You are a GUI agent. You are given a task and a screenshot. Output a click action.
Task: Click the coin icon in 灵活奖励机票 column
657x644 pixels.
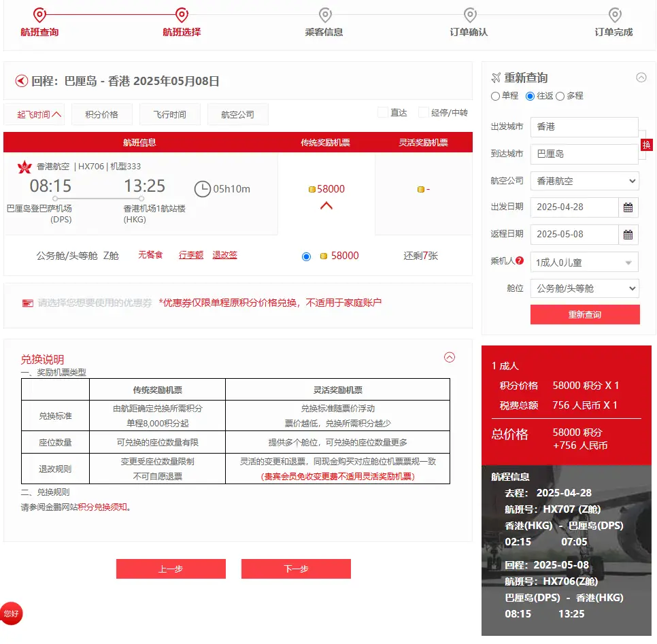click(421, 189)
